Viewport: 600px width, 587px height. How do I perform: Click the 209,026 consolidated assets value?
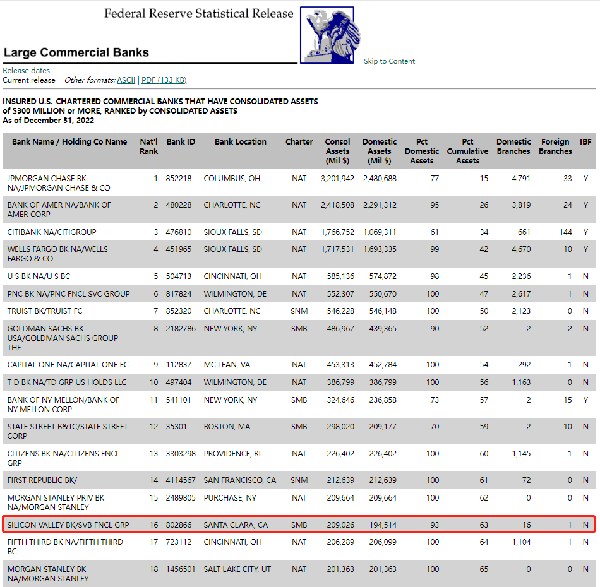(340, 525)
